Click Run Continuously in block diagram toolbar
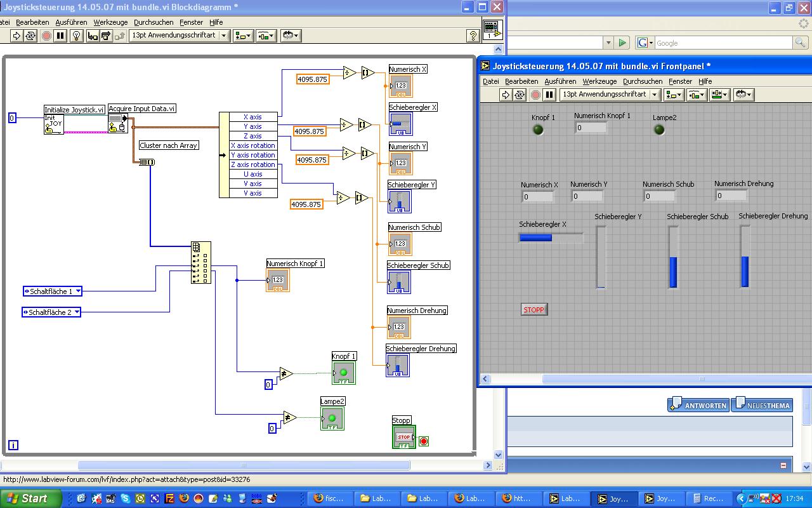812x508 pixels. pos(30,36)
